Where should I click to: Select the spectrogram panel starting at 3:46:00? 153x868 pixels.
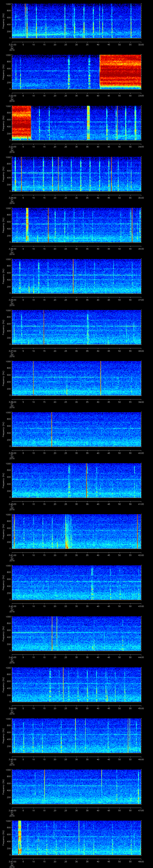click(x=77, y=787)
